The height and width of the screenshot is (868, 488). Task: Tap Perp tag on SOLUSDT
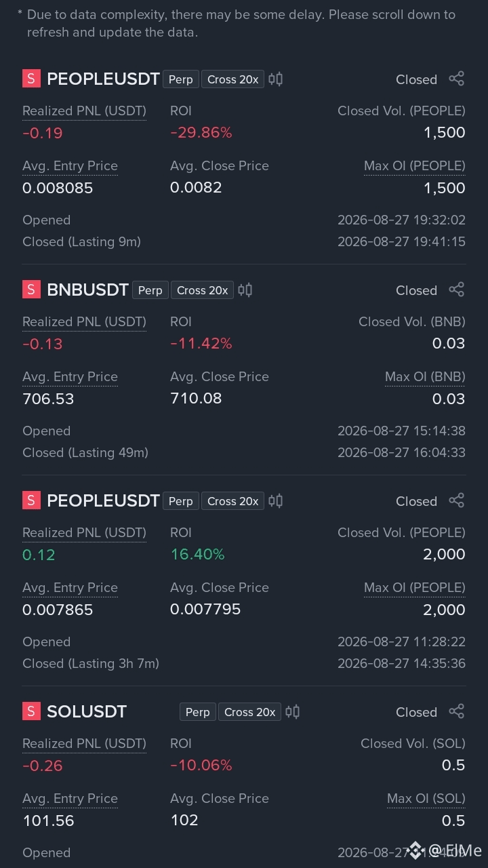tap(197, 712)
